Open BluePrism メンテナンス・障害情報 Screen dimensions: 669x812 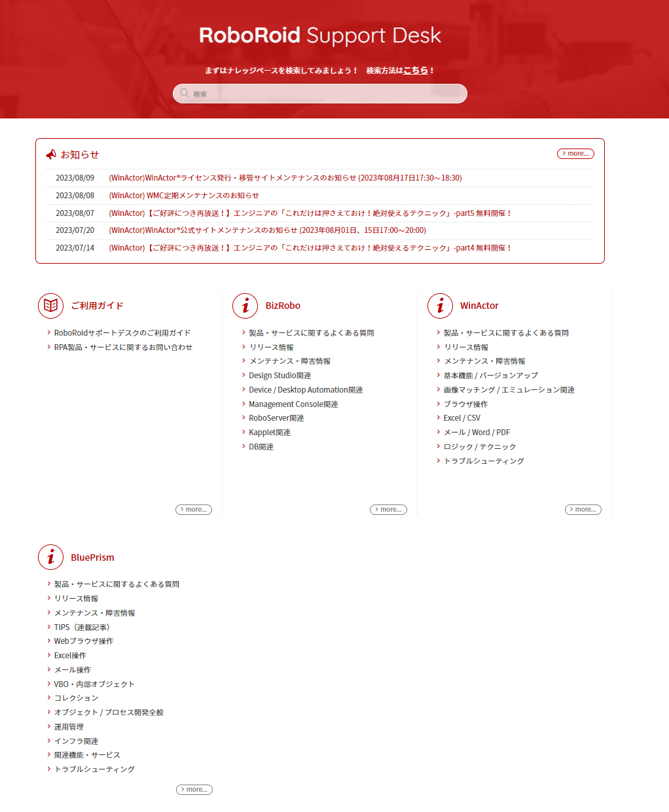(x=95, y=613)
